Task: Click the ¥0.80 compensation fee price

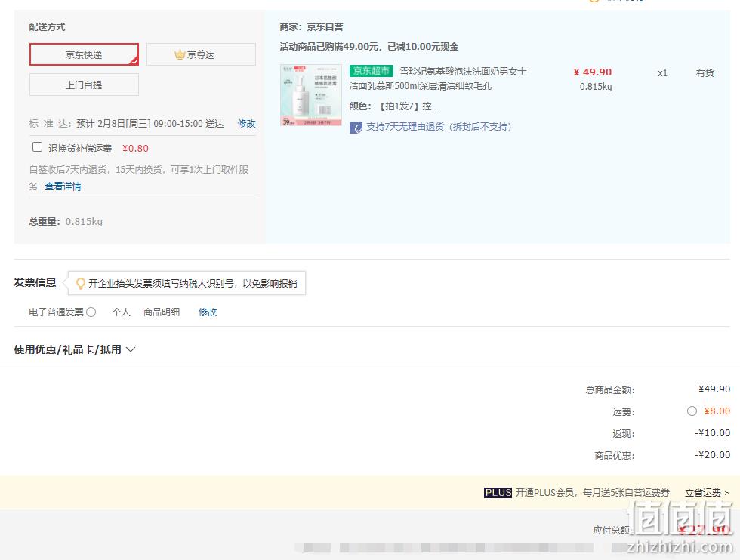Action: click(135, 148)
